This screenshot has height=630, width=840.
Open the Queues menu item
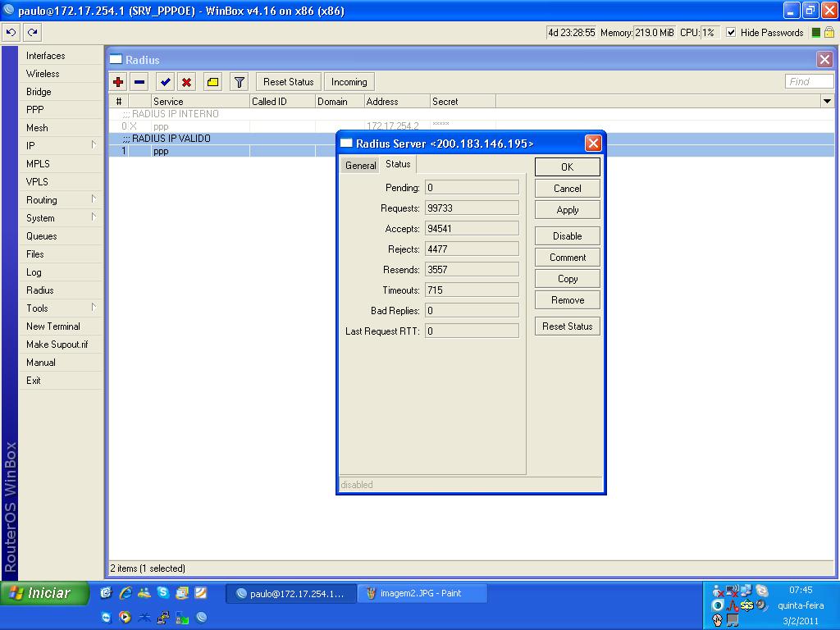coord(61,236)
